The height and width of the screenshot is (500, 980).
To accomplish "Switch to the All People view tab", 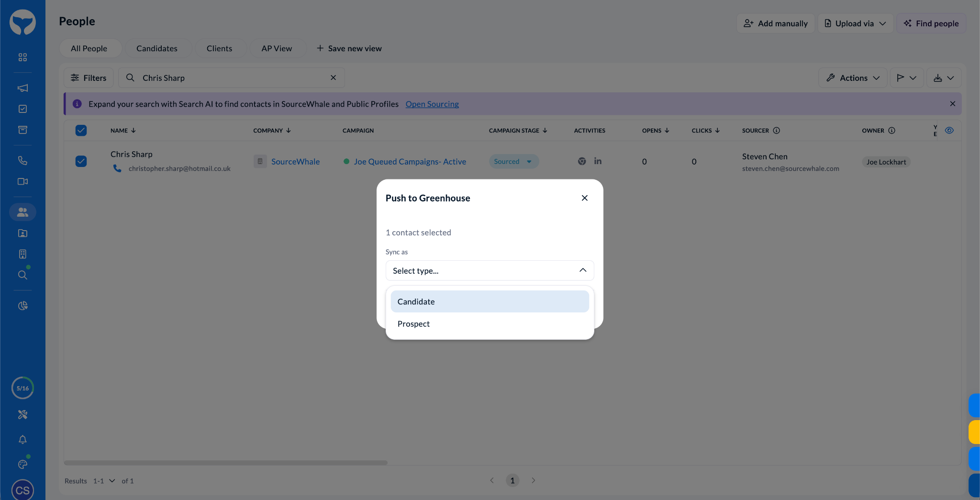I will point(89,48).
